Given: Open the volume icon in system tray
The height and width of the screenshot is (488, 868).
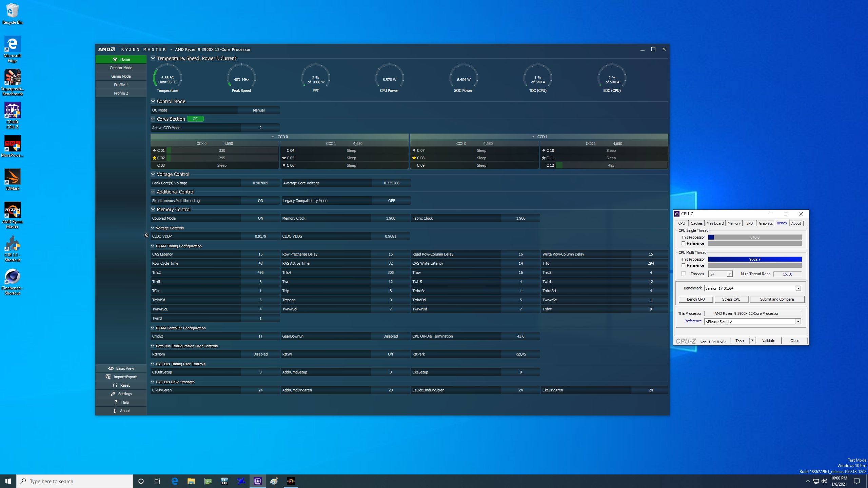Looking at the screenshot, I should point(824,481).
